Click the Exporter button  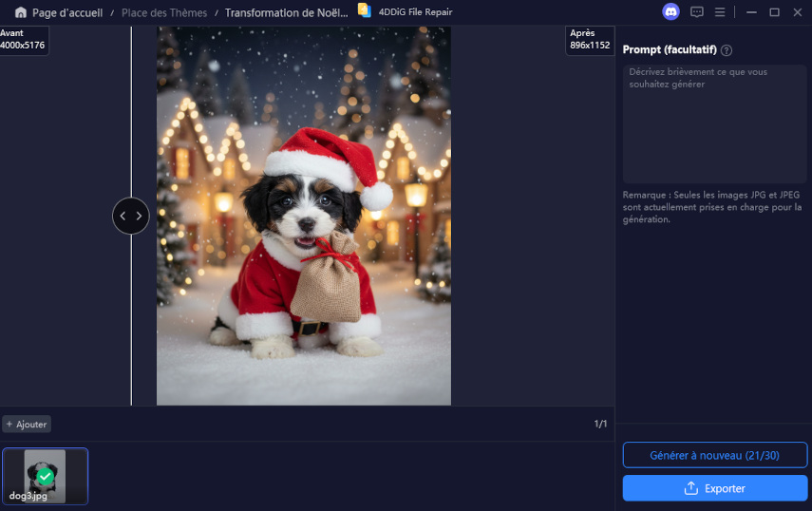pos(714,488)
